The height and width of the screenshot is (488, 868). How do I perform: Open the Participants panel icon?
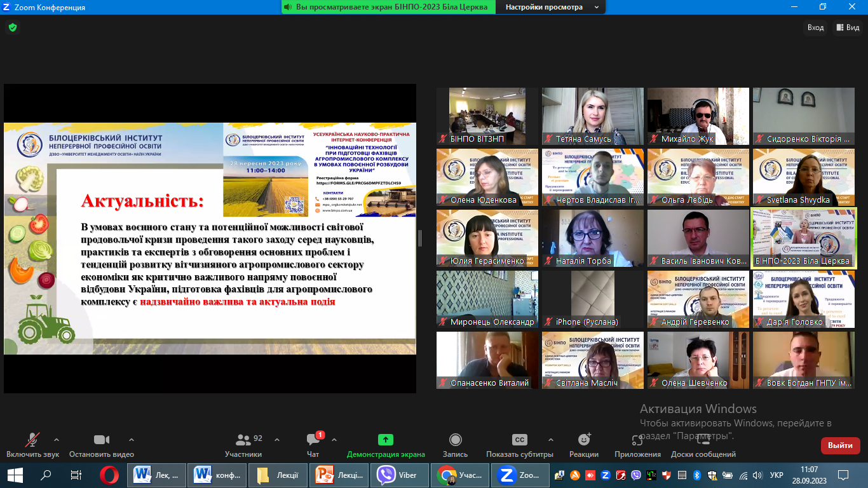tap(243, 440)
